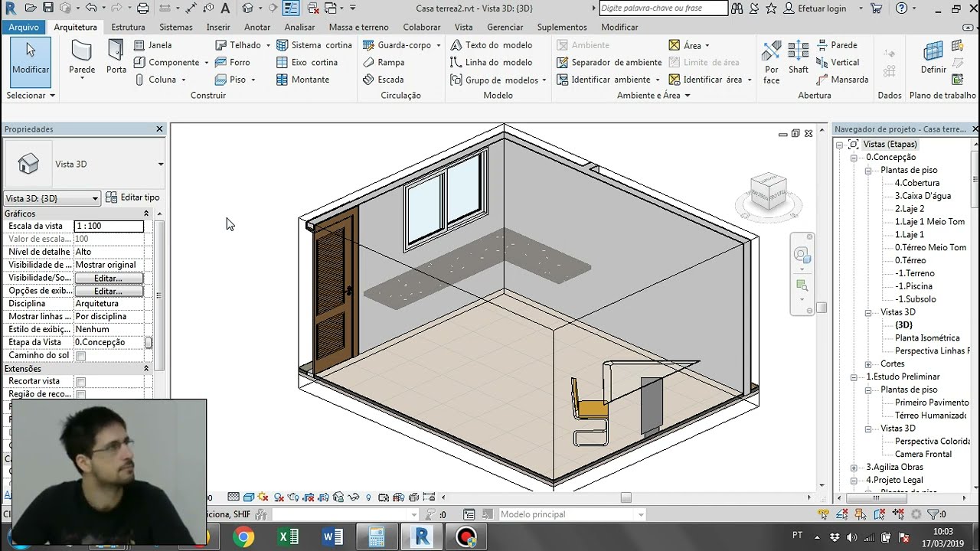Select the Rampa tool
The width and height of the screenshot is (980, 551).
(383, 63)
